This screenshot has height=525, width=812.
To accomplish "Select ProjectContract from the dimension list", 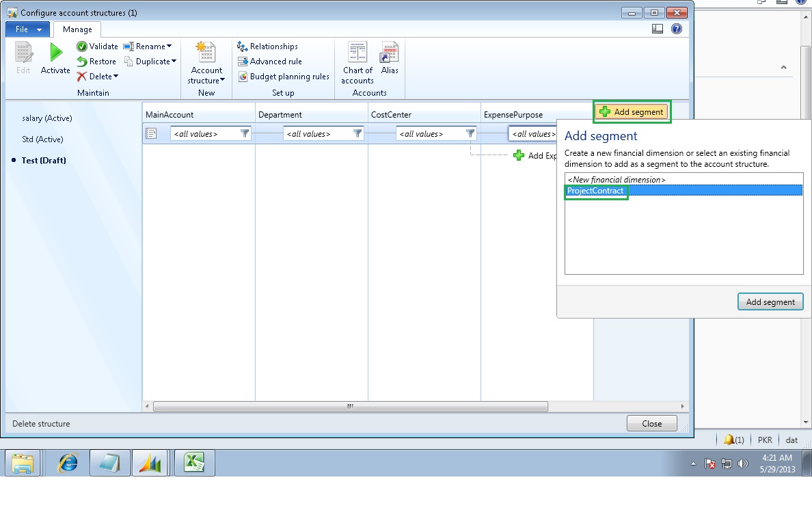I will point(595,191).
